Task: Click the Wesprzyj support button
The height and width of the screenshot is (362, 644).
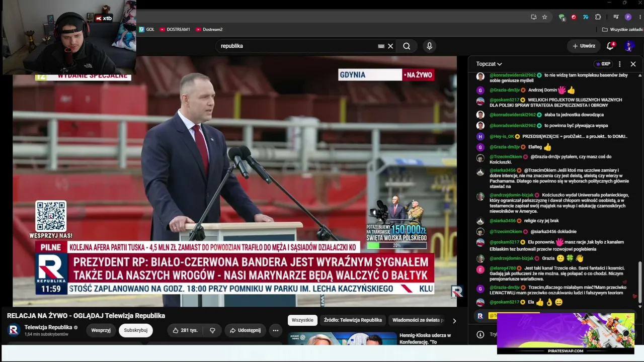Action: click(101, 330)
